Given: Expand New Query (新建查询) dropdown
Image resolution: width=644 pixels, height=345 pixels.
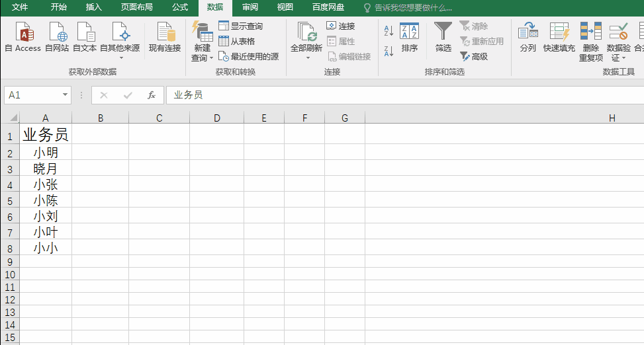Looking at the screenshot, I should [x=212, y=58].
